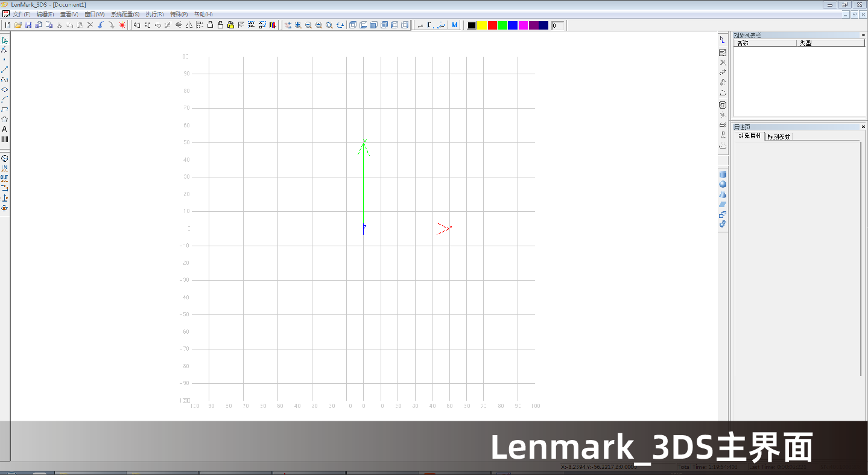Select the text tool (A) in left toolbar
Screen dimensions: 868x475
(5, 129)
